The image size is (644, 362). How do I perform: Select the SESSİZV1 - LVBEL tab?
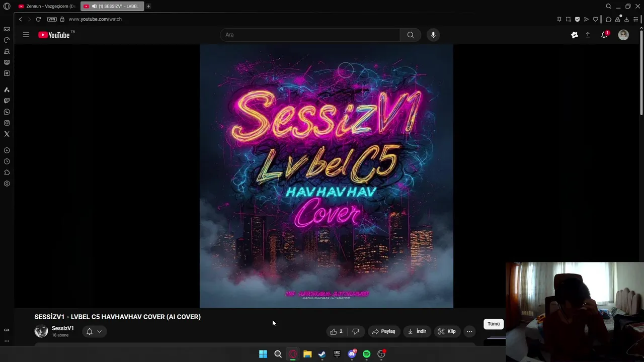[112, 6]
